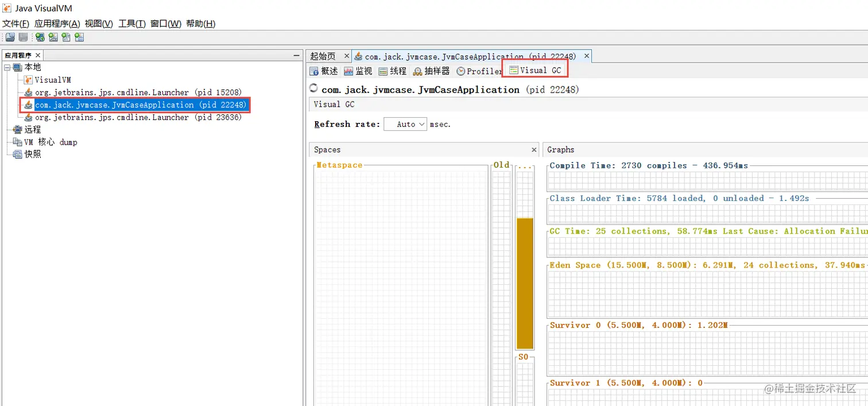Click Java icon of JvmCaseApplication tree node
Screen dimensions: 868x406
28,105
